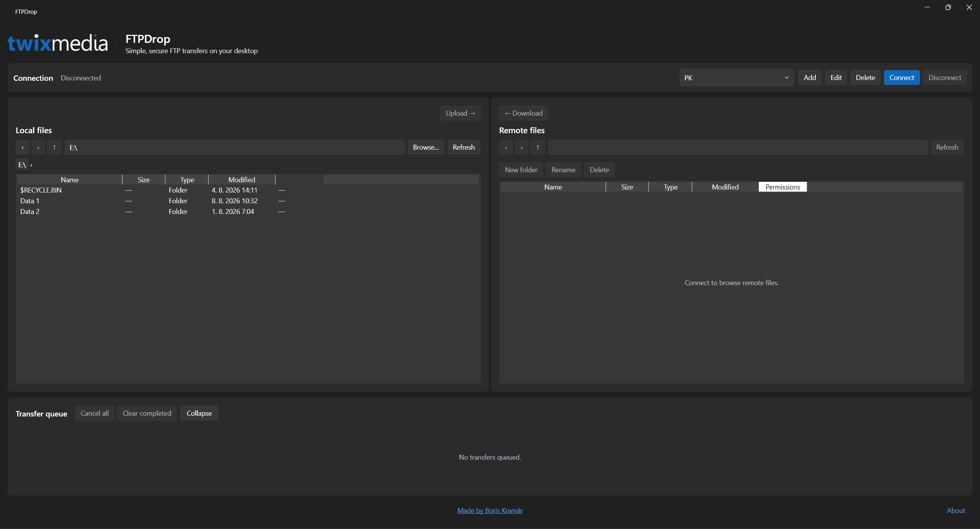
Task: Refresh the local files list
Action: coord(464,147)
